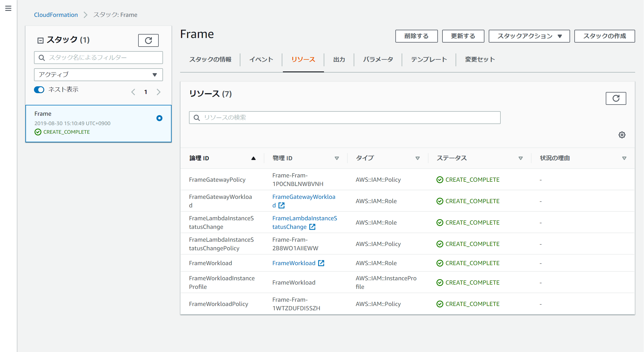
Task: Open the アクティブ status filter dropdown
Action: (x=98, y=75)
